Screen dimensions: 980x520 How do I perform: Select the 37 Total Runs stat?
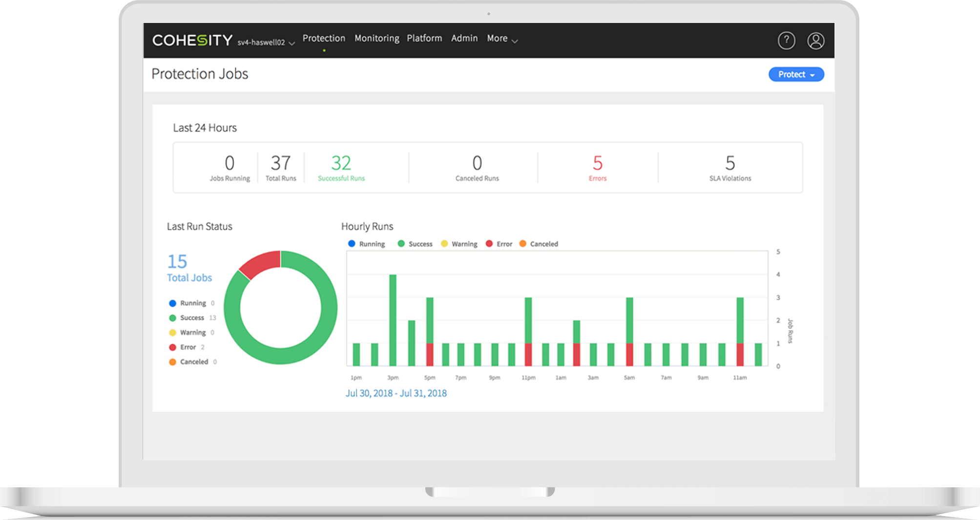tap(281, 167)
